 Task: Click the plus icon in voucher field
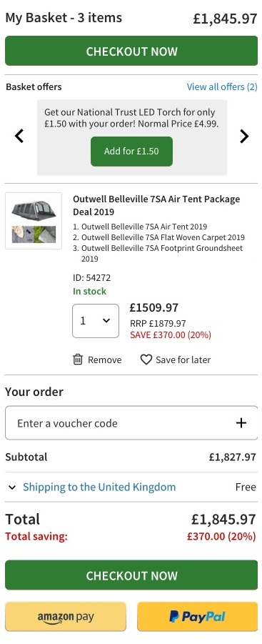coord(241,423)
